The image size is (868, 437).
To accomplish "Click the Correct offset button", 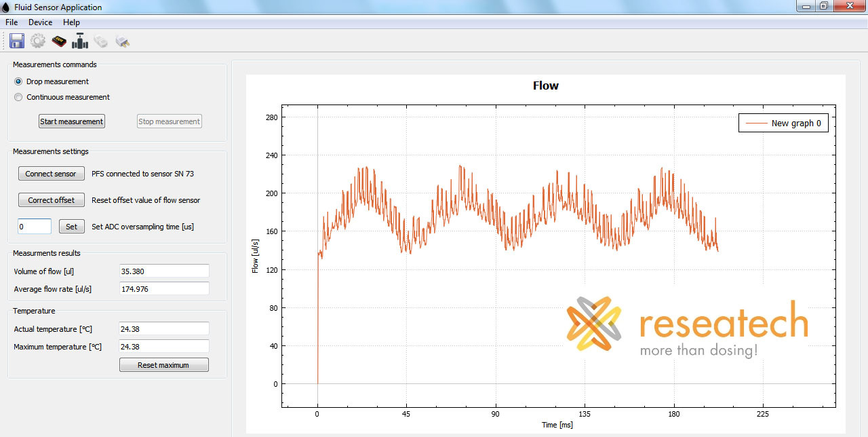I will (51, 200).
